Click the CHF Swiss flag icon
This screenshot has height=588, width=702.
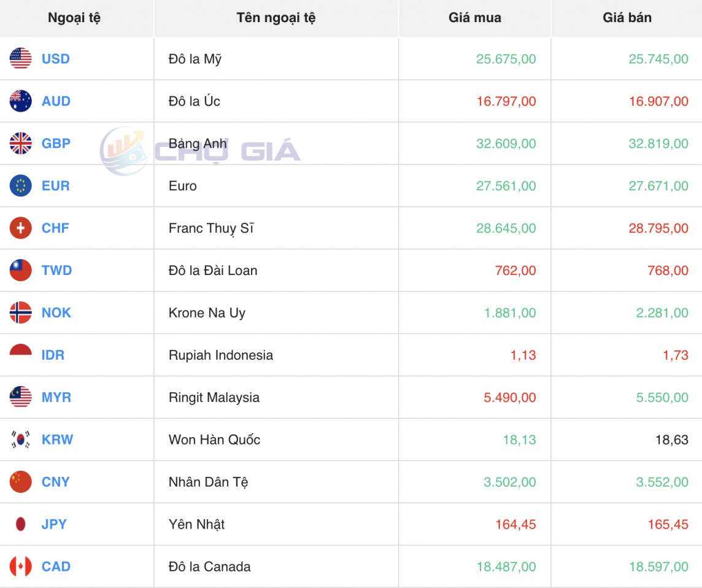point(20,228)
